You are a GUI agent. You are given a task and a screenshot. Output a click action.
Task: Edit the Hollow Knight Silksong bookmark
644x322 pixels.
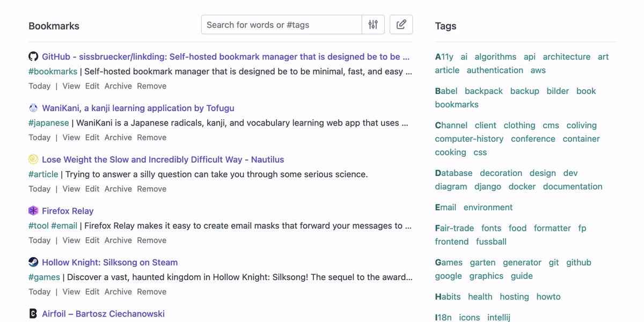pyautogui.click(x=92, y=292)
